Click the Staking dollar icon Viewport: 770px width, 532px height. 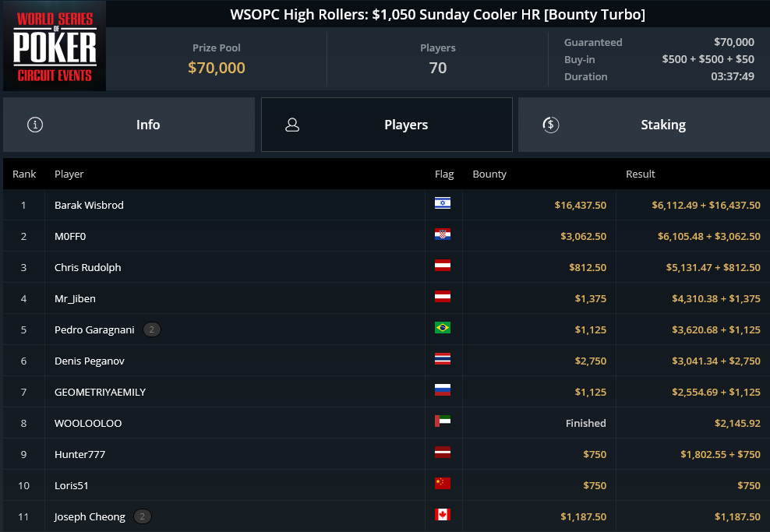(x=550, y=125)
